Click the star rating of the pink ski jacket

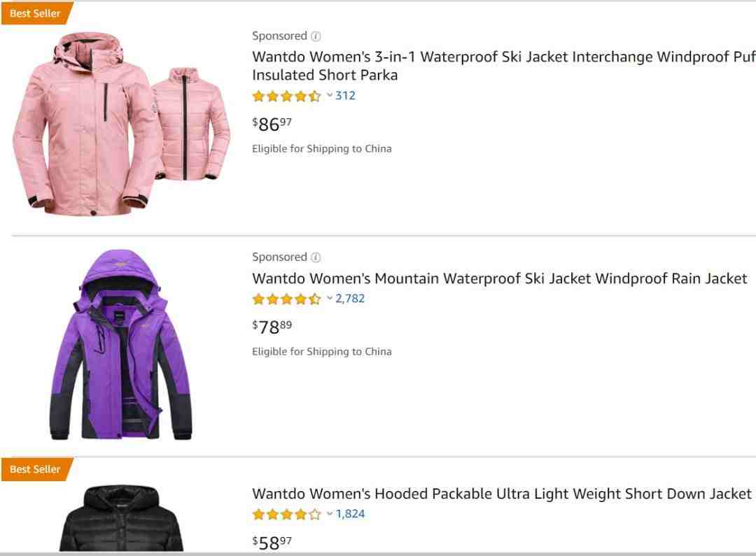coord(286,97)
